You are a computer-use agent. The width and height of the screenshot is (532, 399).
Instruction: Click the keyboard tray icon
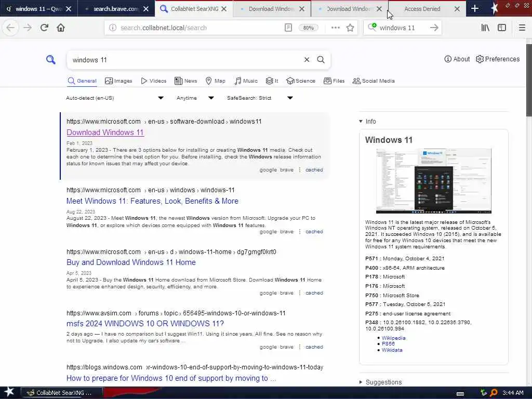coord(460,393)
